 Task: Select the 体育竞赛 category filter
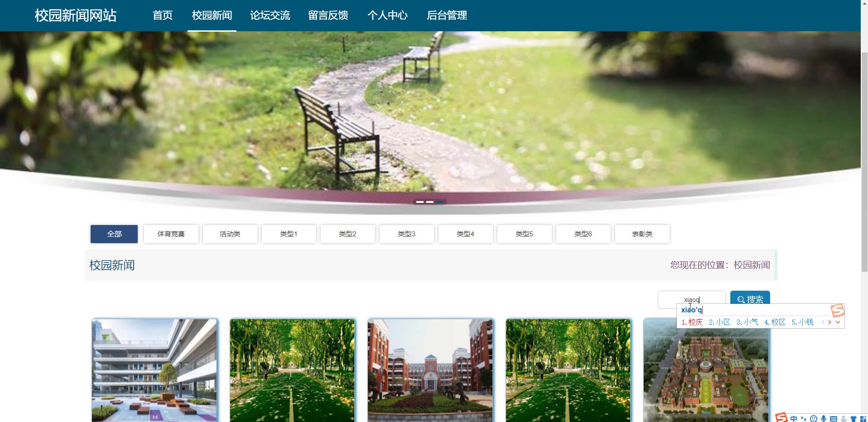[x=171, y=234]
